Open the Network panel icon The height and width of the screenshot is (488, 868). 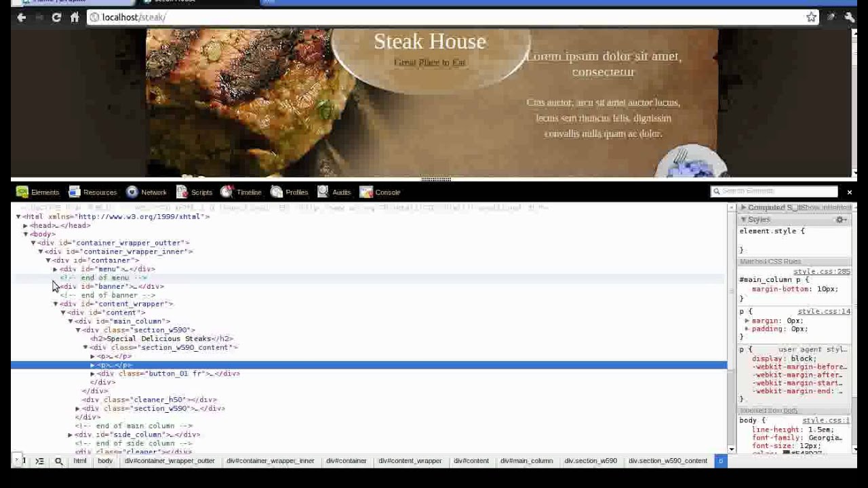click(132, 192)
